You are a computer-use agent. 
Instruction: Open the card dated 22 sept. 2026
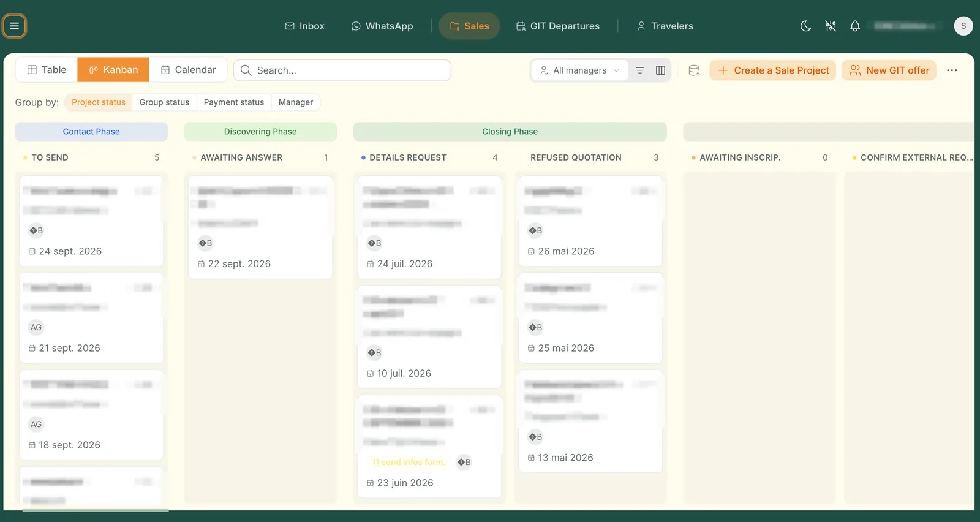point(260,227)
